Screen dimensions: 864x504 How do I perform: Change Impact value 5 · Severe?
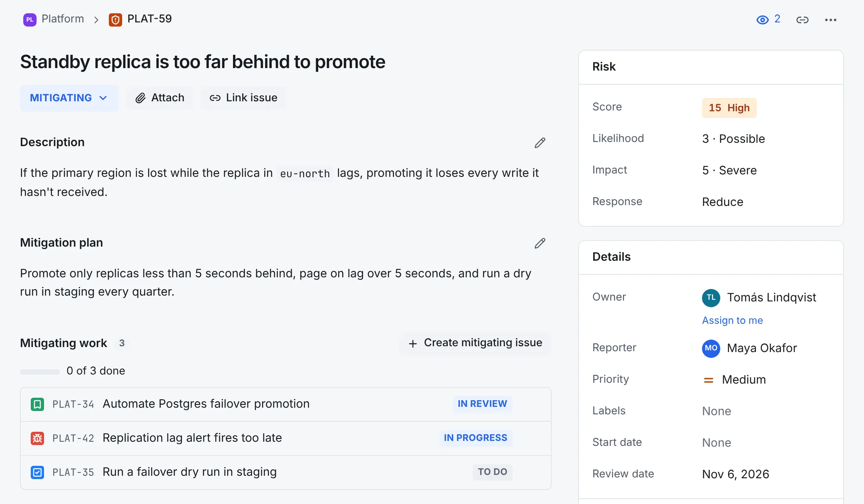pos(729,171)
